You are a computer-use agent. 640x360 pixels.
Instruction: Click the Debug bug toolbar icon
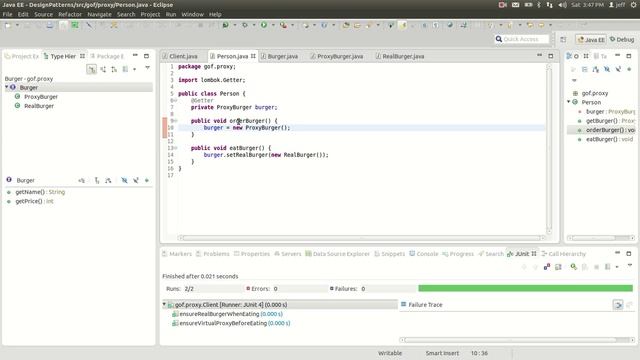244,25
